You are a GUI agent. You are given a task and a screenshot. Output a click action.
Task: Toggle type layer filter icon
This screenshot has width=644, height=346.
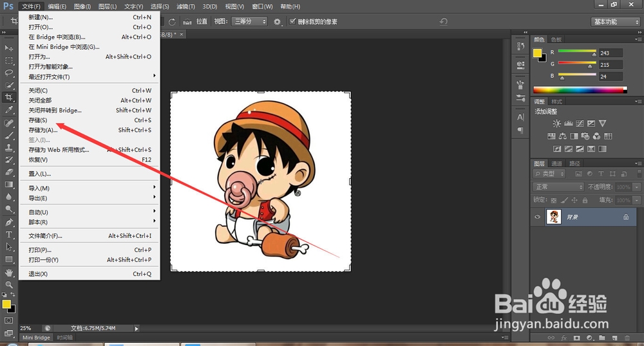(601, 174)
